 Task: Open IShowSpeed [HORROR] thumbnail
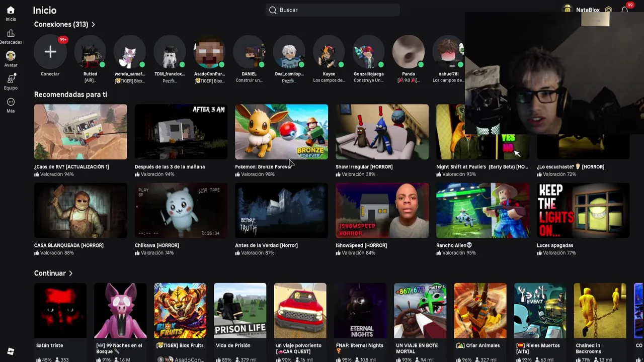[x=382, y=210]
